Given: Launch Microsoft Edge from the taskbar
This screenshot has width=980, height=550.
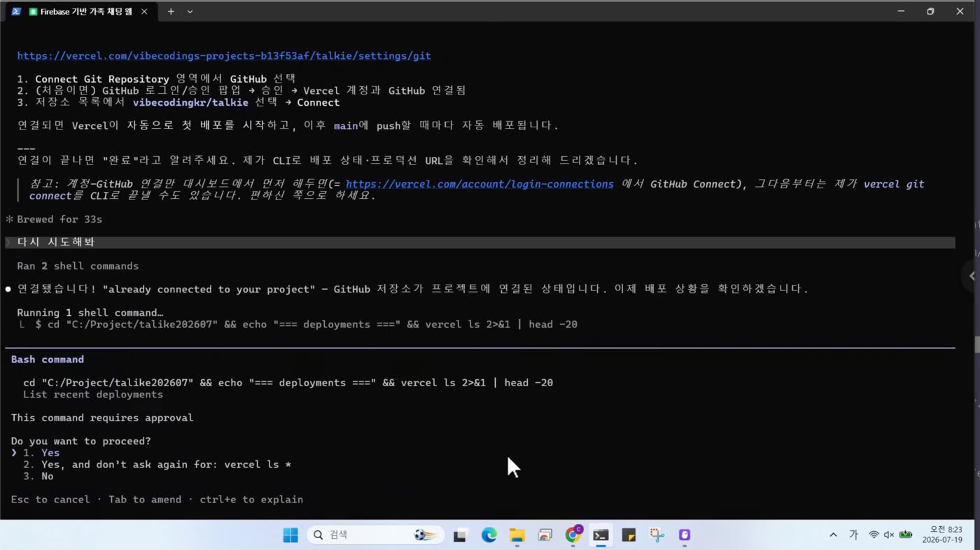Looking at the screenshot, I should pos(489,535).
